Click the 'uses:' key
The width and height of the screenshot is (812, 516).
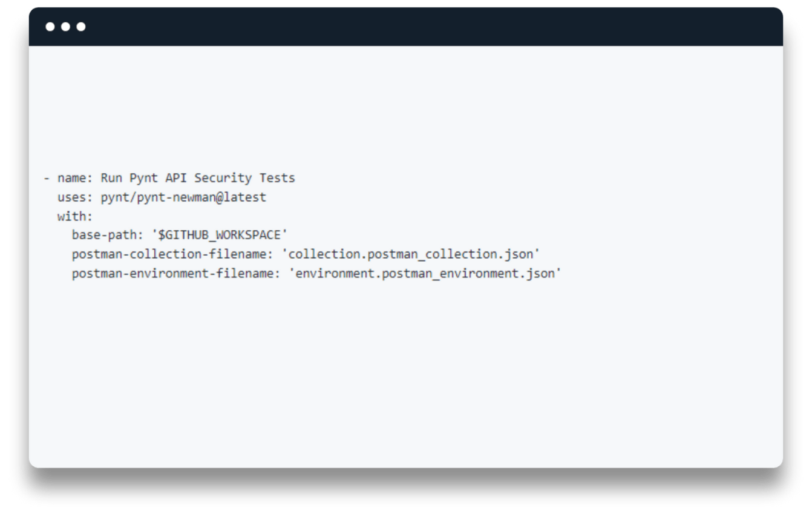coord(75,197)
